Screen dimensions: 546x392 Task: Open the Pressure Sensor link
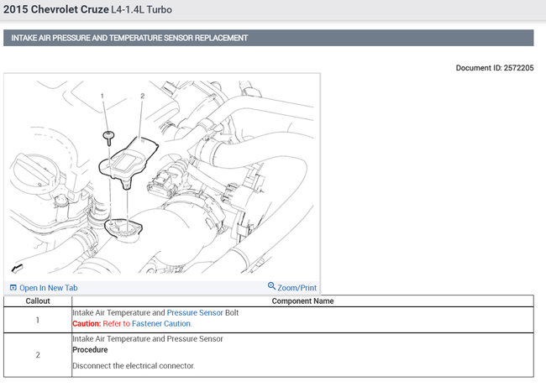coord(195,313)
